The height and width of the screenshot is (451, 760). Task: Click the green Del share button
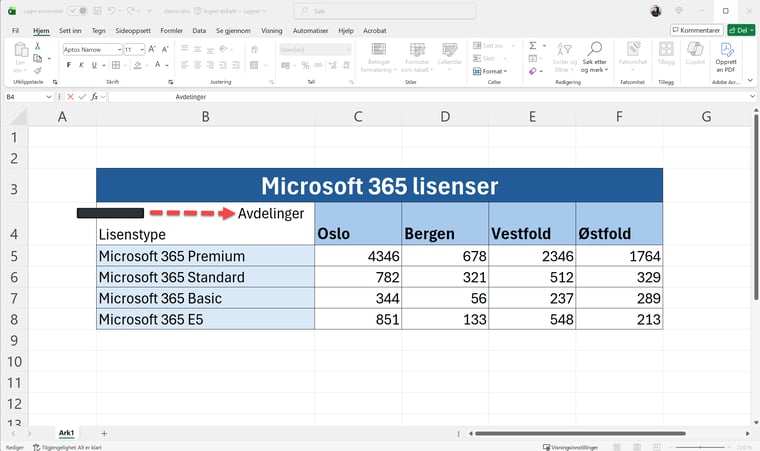[741, 30]
